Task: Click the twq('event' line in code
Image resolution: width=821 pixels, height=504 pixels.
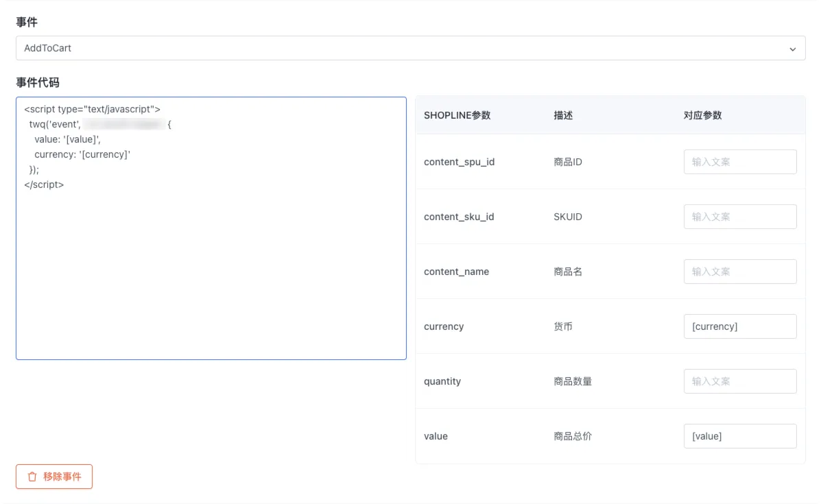Action: 55,124
